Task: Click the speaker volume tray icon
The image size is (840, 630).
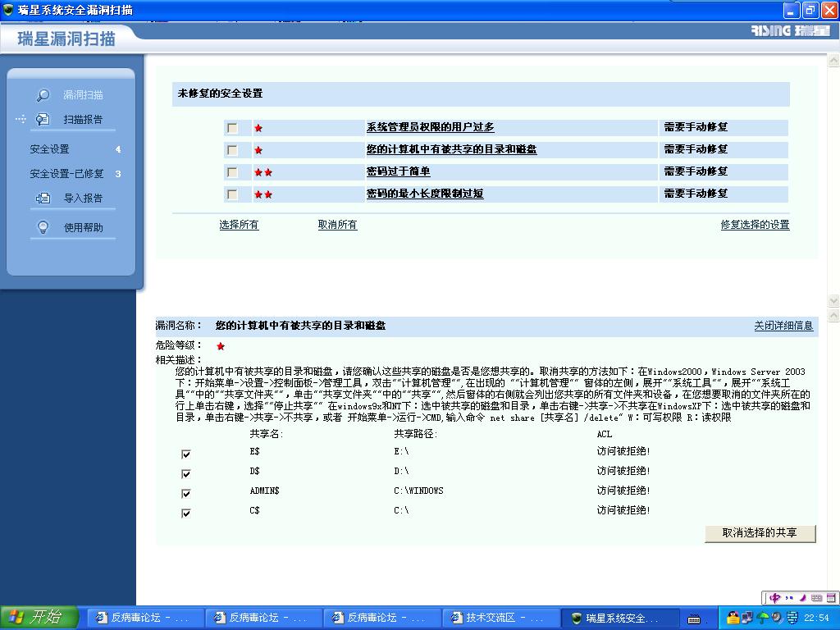Action: pyautogui.click(x=777, y=618)
